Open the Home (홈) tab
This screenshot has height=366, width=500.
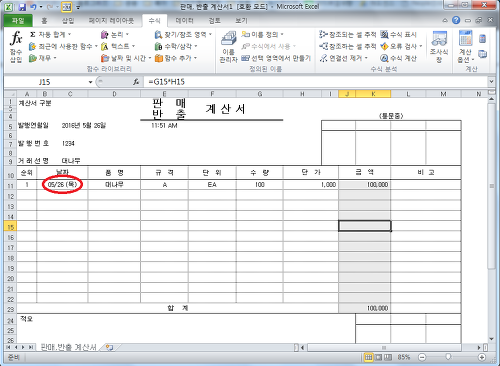(44, 21)
